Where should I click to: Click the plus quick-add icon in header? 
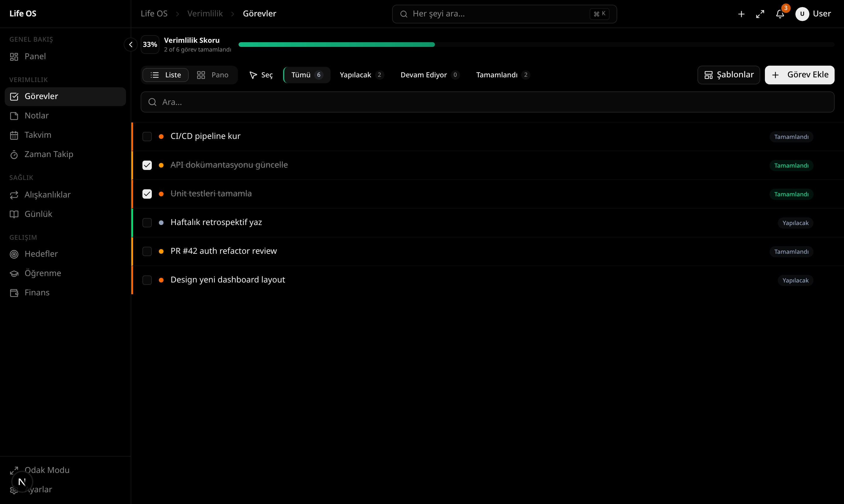click(741, 14)
